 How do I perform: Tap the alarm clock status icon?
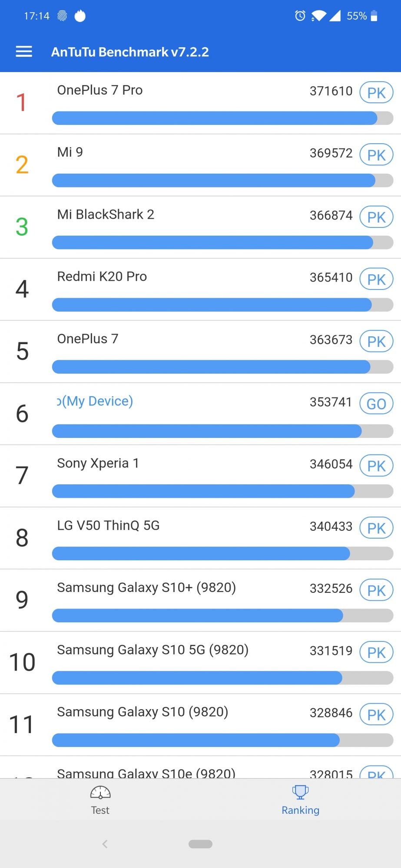[300, 16]
